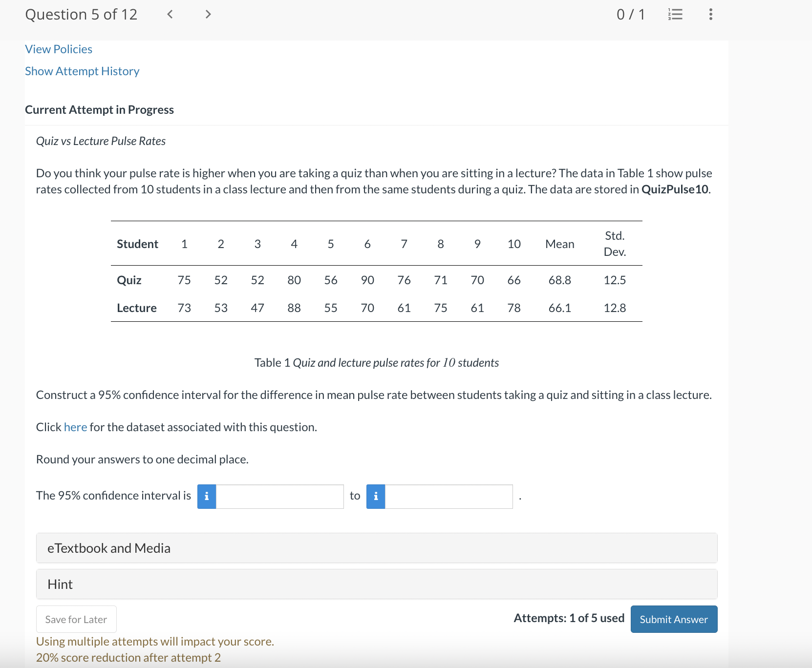The height and width of the screenshot is (668, 812).
Task: Click the here link for the dataset
Action: [75, 427]
